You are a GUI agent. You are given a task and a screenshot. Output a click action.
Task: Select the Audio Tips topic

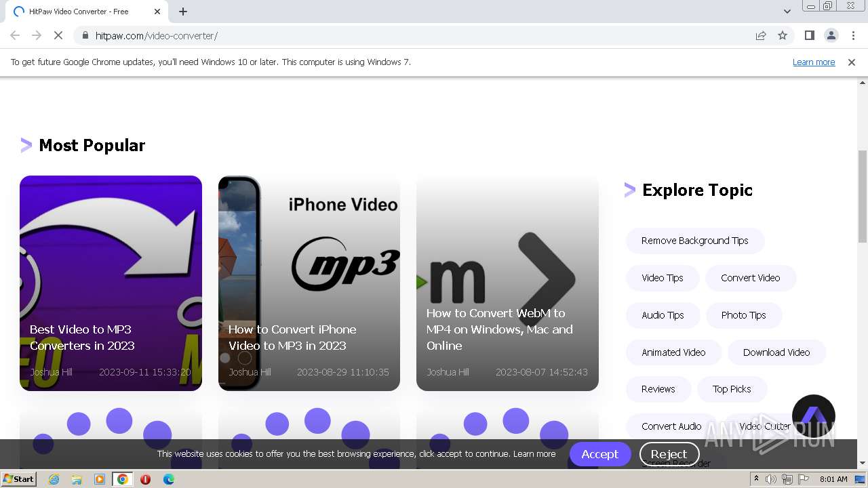pos(663,315)
